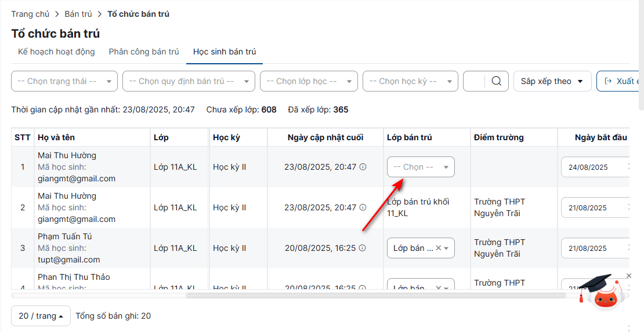The height and width of the screenshot is (332, 644).
Task: Click info icon in row 3 update date
Action: click(x=363, y=248)
